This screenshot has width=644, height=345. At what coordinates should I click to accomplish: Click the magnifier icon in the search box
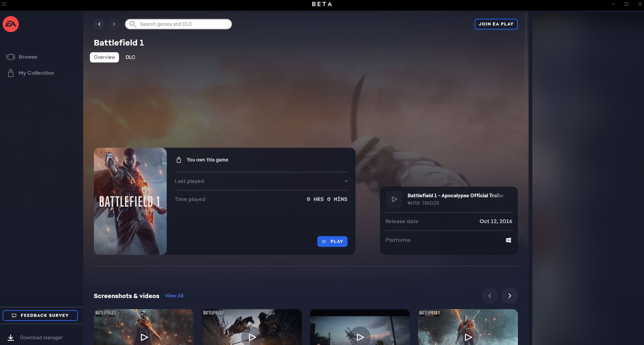132,24
